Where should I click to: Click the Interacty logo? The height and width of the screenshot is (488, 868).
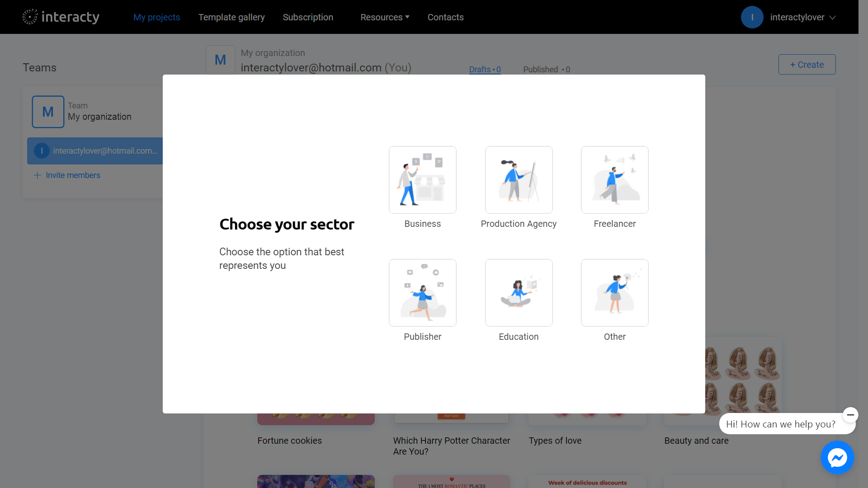61,17
